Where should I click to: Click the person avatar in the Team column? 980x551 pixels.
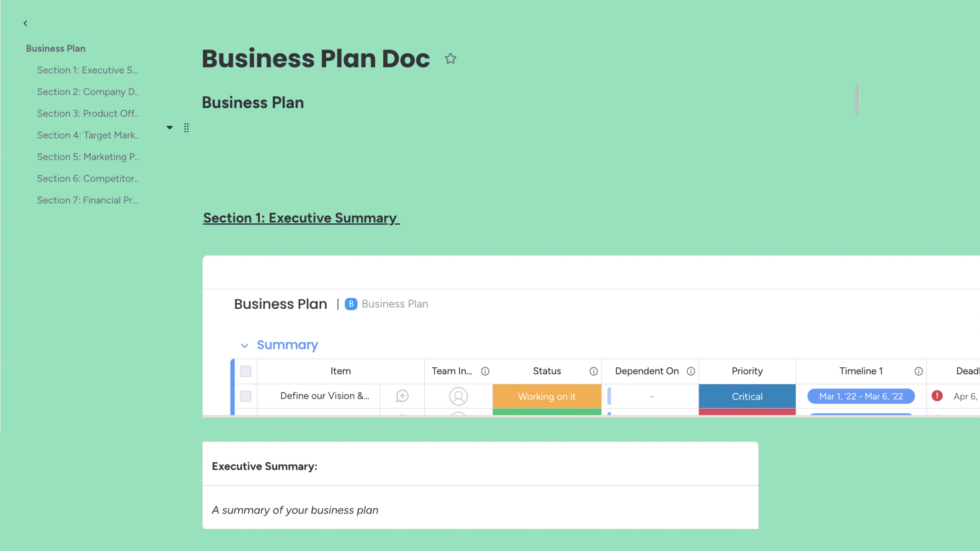(458, 396)
